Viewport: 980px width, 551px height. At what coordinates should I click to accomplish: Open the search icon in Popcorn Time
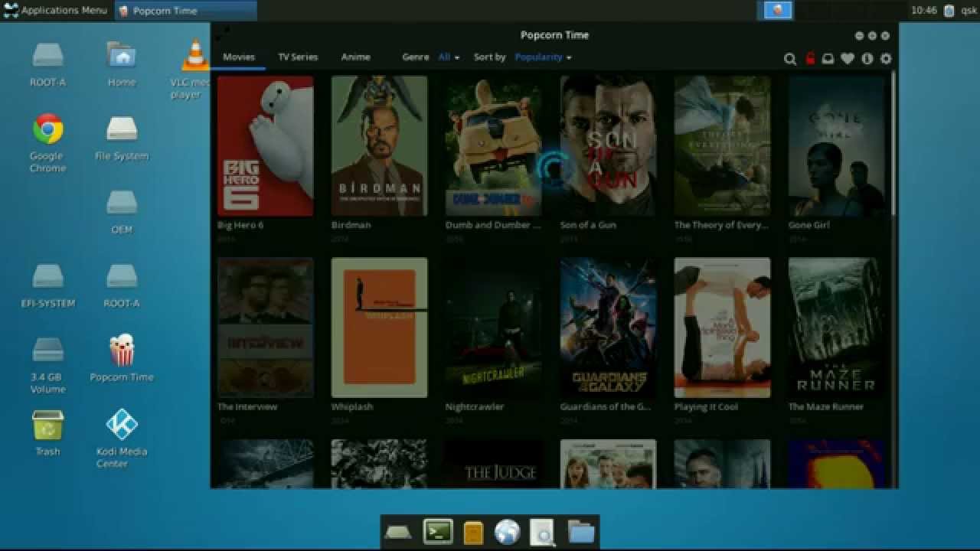pos(790,59)
